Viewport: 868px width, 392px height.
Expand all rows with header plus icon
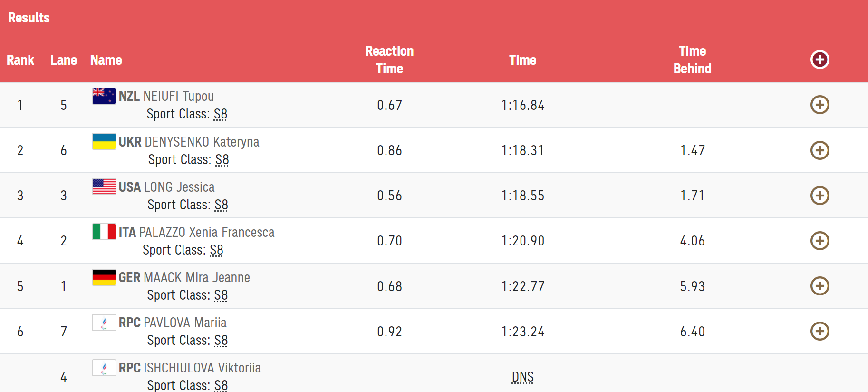tap(820, 59)
